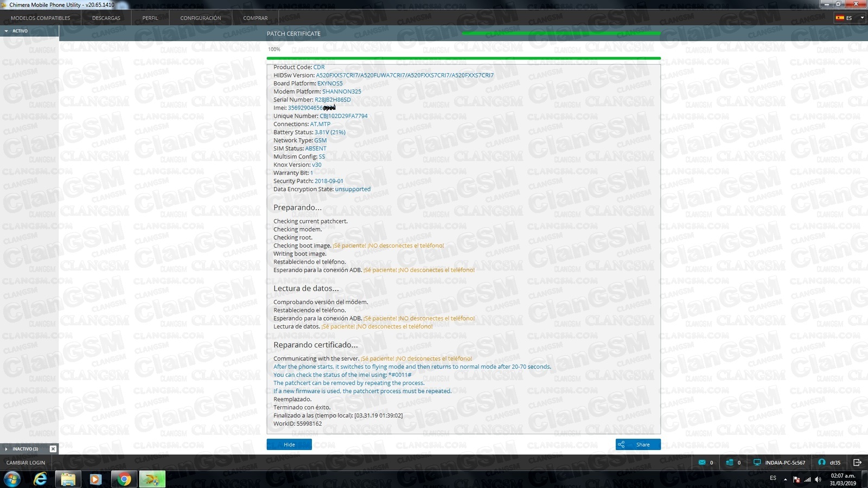
Task: Click the credits stack icon
Action: click(x=730, y=463)
